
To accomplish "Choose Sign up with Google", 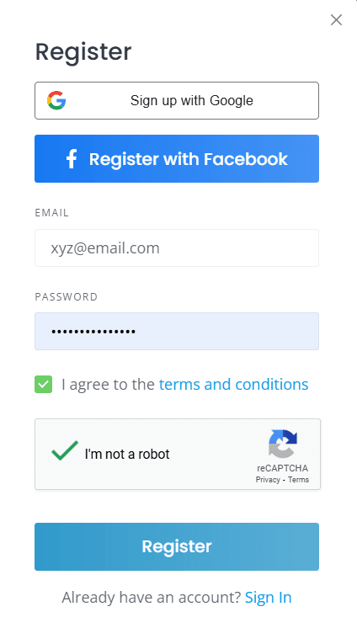I will tap(177, 101).
